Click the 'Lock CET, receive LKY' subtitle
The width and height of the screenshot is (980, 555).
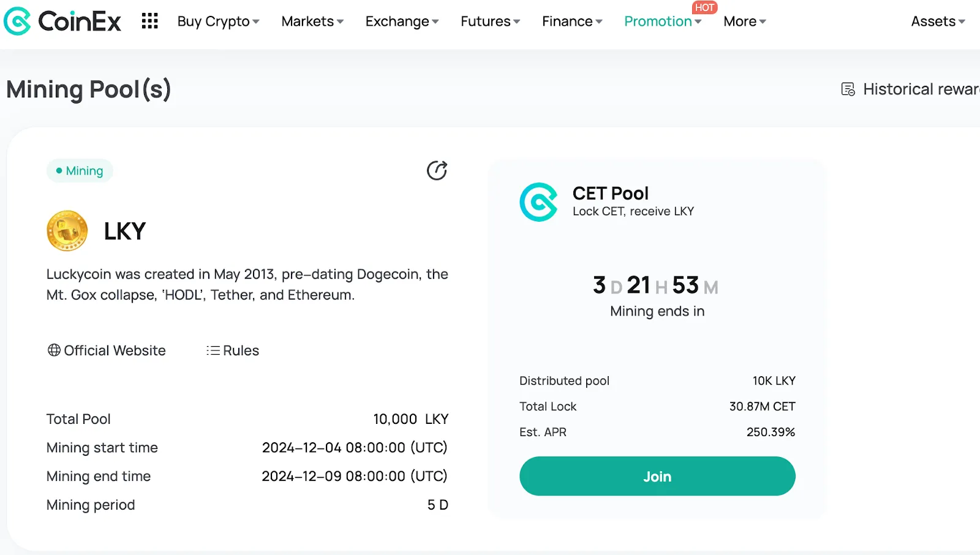pyautogui.click(x=633, y=211)
